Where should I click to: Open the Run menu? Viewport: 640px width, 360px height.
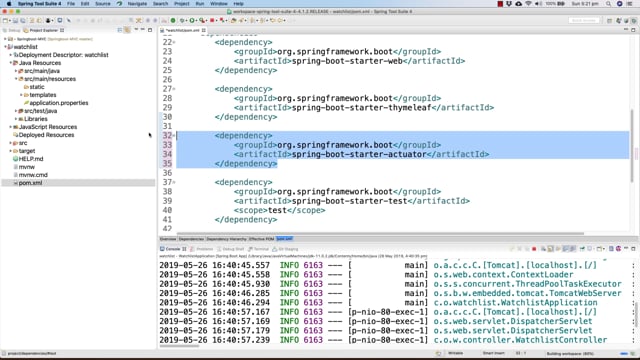200,3
